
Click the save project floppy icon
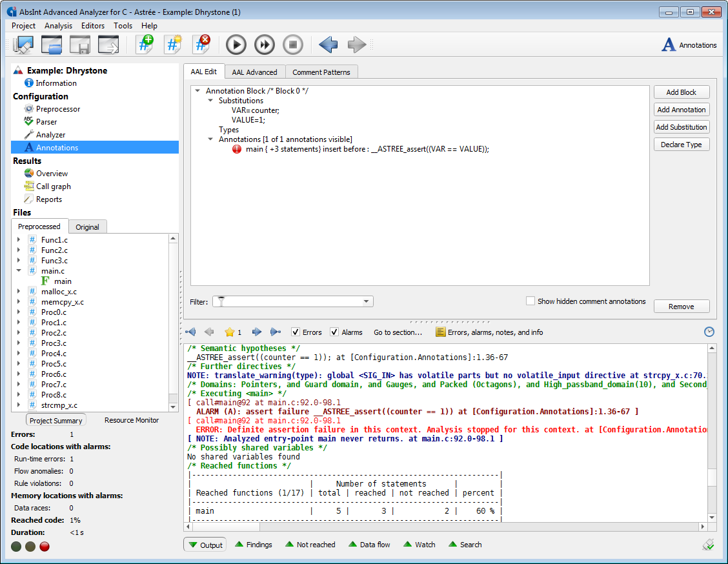click(80, 45)
